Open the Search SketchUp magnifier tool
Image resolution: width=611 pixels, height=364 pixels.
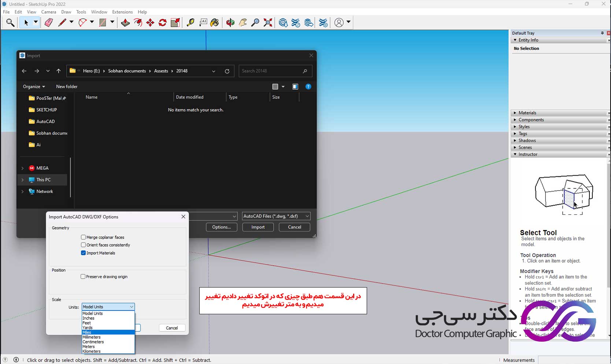click(10, 23)
